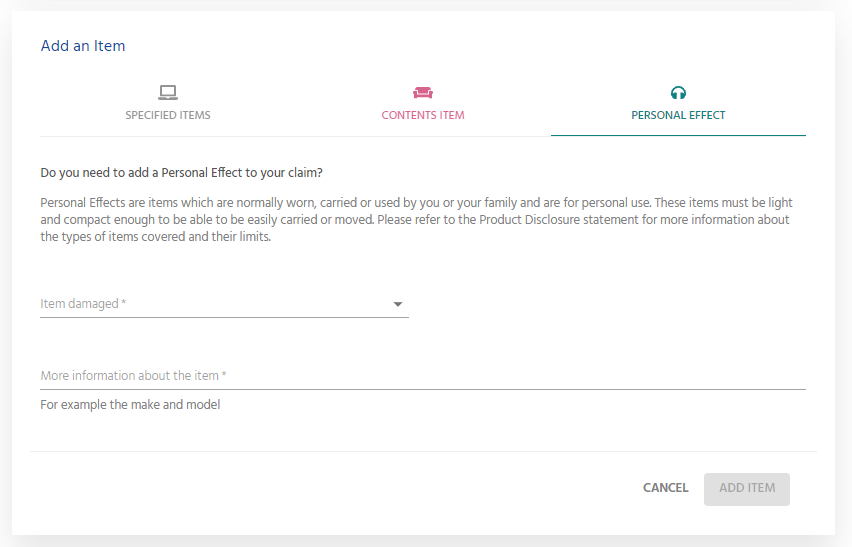Click the Add Item button

coord(747,489)
